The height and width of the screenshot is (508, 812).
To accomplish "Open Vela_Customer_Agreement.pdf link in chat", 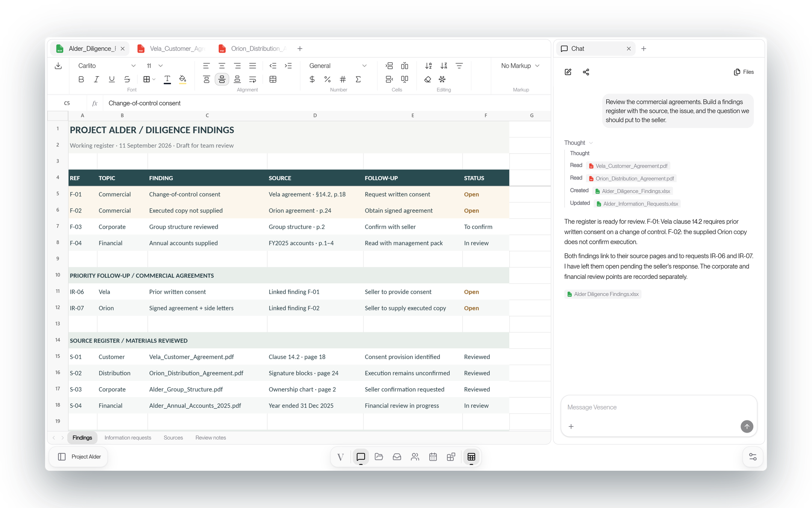I will (628, 166).
